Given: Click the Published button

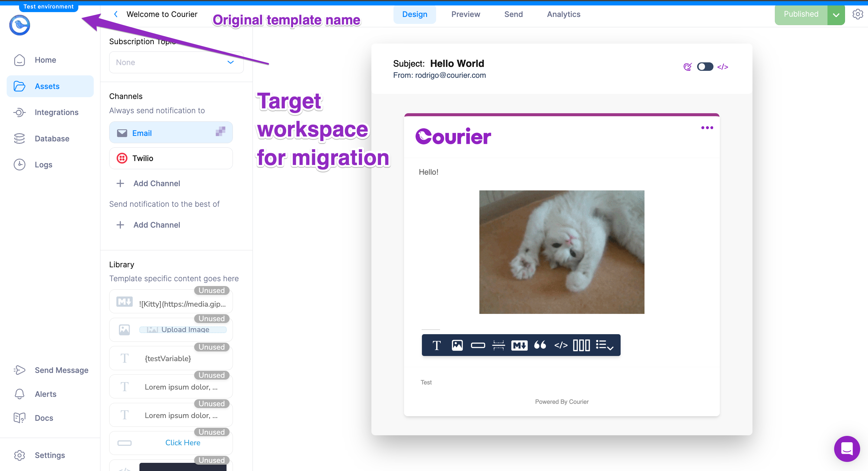Looking at the screenshot, I should (x=801, y=14).
